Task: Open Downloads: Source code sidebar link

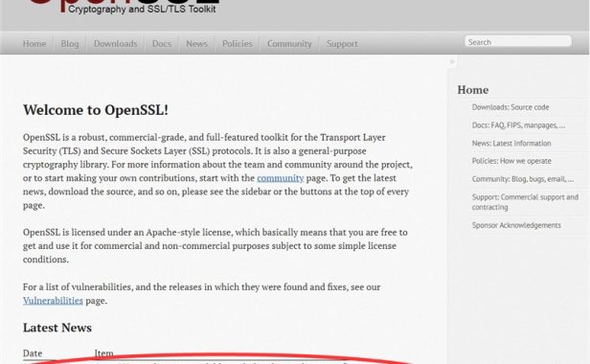Action: click(511, 107)
